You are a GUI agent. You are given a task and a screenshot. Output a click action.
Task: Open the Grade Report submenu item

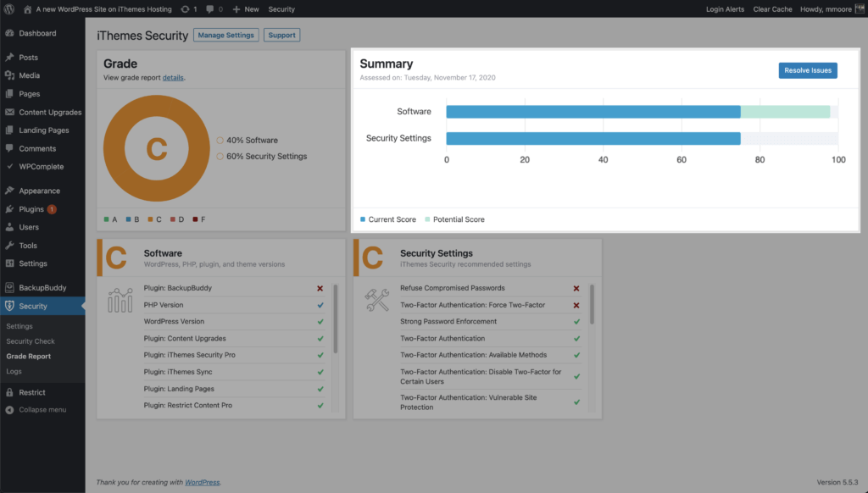tap(28, 357)
